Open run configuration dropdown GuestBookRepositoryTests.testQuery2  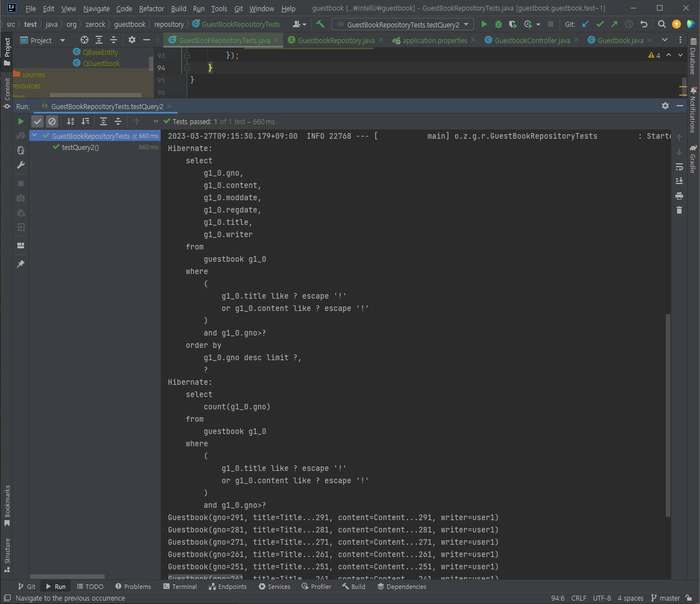pos(402,24)
